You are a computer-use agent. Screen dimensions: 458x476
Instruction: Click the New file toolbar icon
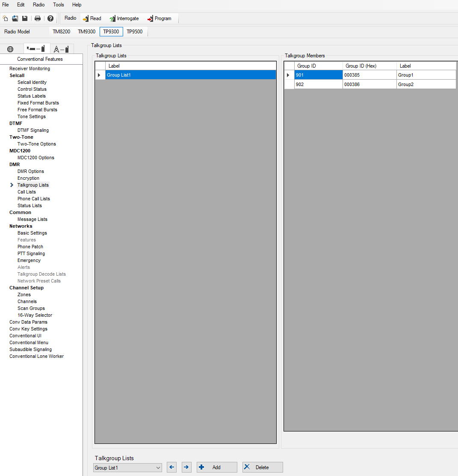coord(5,18)
